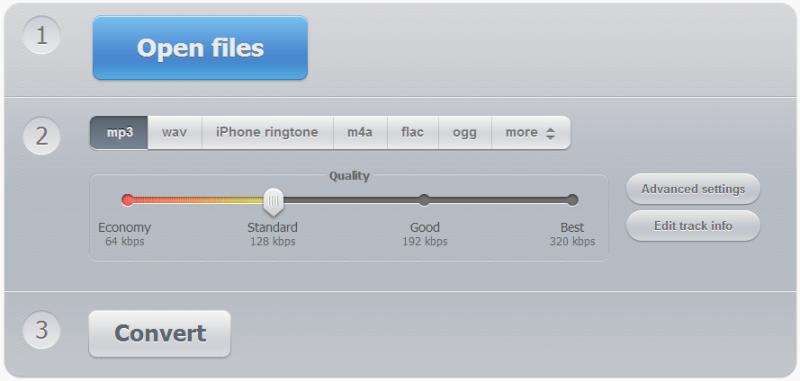Click the Convert button
The image size is (800, 381).
click(160, 334)
